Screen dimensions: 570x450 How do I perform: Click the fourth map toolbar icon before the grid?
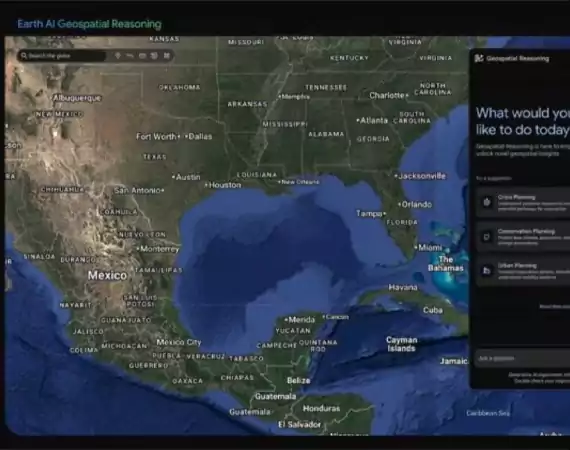coord(154,56)
